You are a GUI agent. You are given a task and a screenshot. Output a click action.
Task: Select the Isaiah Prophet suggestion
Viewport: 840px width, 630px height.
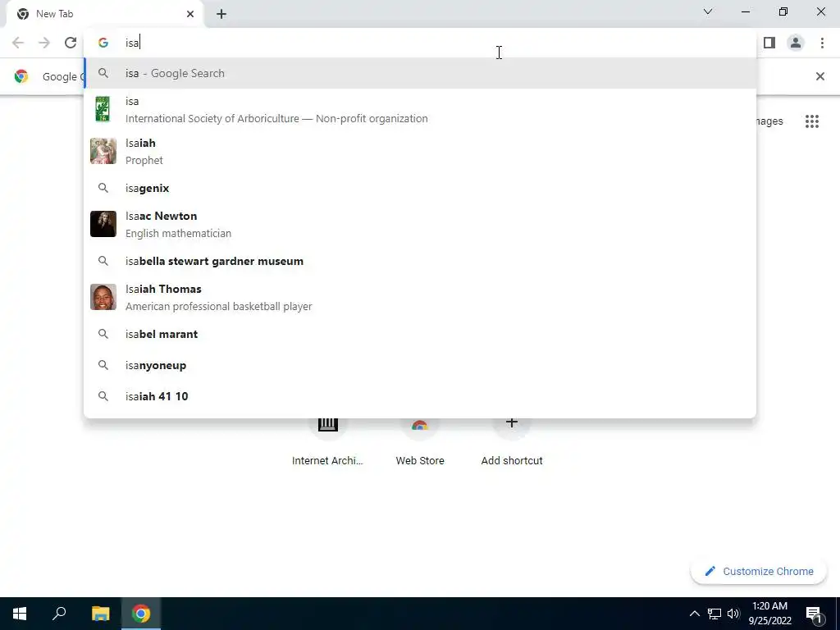tap(420, 152)
